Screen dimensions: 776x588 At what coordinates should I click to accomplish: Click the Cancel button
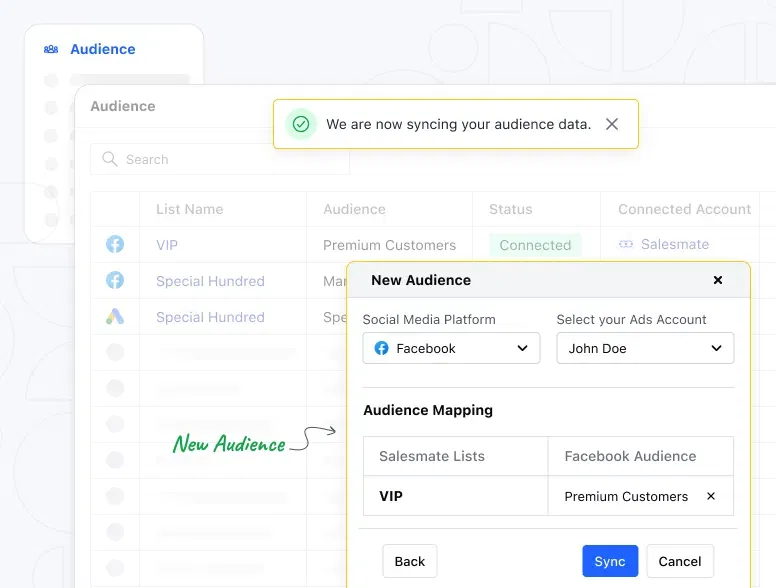pyautogui.click(x=679, y=561)
